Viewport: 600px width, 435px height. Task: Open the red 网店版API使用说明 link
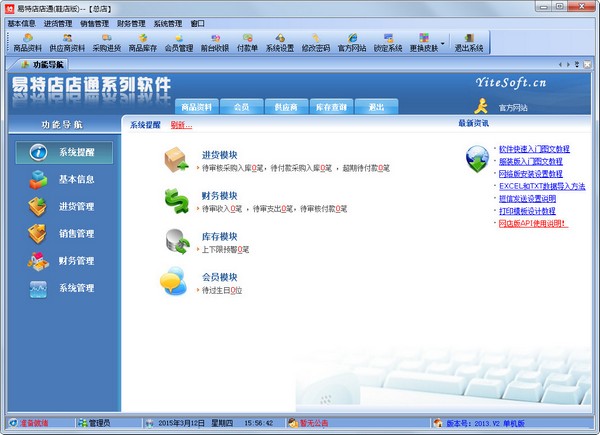tap(531, 224)
